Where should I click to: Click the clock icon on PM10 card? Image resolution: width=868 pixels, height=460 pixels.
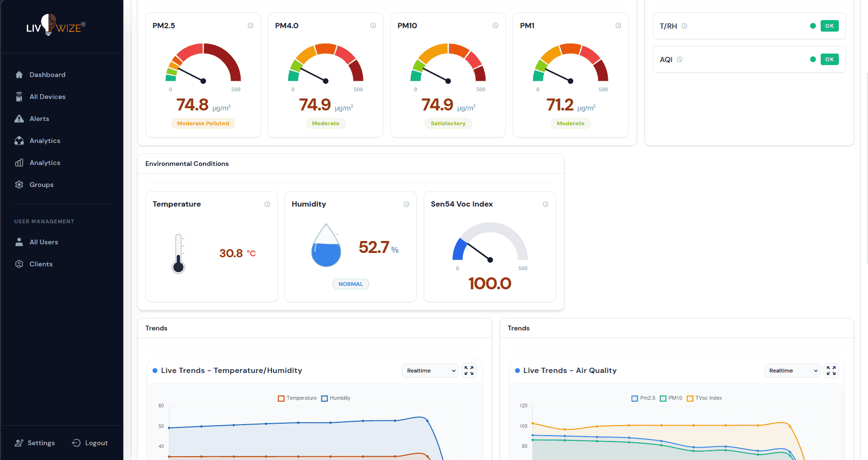495,25
